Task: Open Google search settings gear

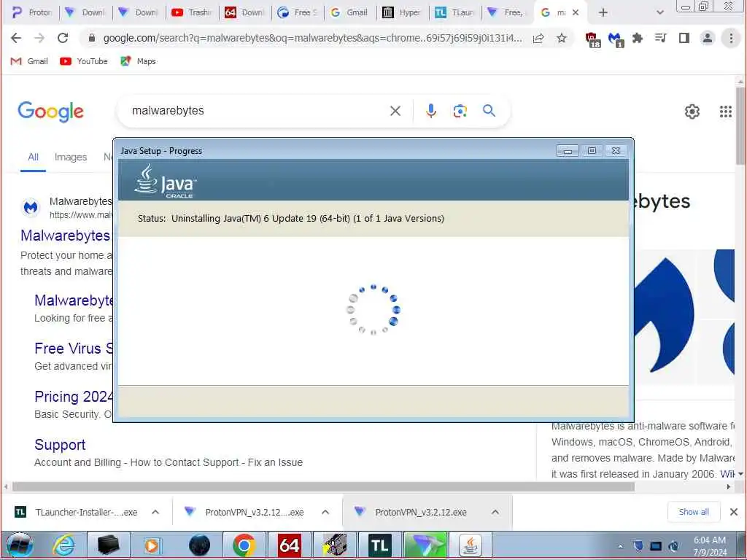Action: (x=692, y=112)
